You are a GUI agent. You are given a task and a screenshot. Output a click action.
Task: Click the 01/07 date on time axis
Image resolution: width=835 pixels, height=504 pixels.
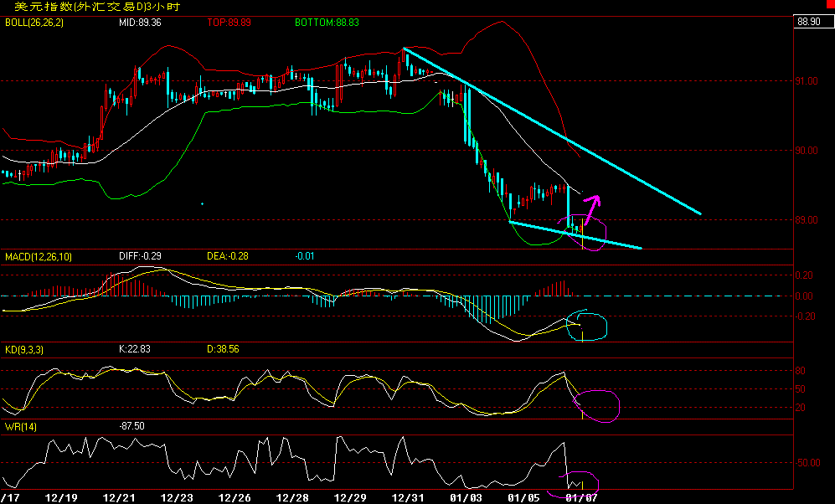click(x=581, y=498)
